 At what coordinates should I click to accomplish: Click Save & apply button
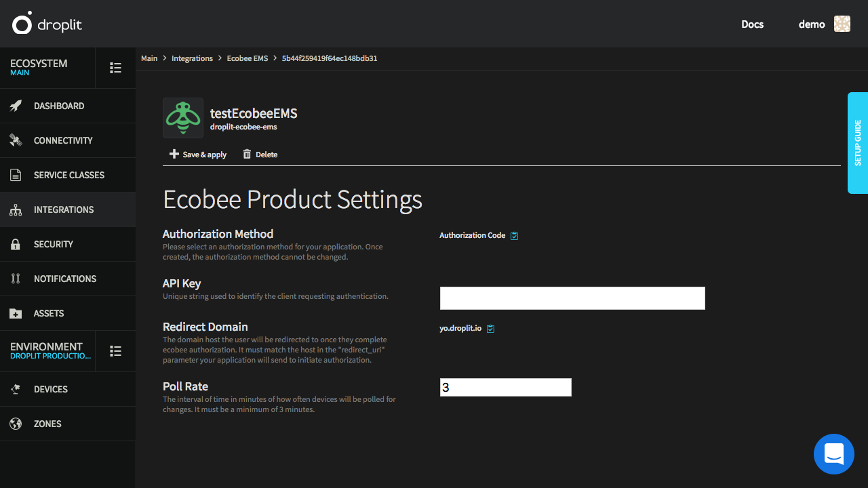[198, 155]
